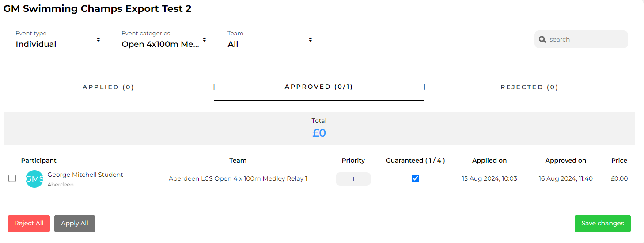The width and height of the screenshot is (644, 243).
Task: Click the search magnifier icon
Action: click(x=543, y=39)
